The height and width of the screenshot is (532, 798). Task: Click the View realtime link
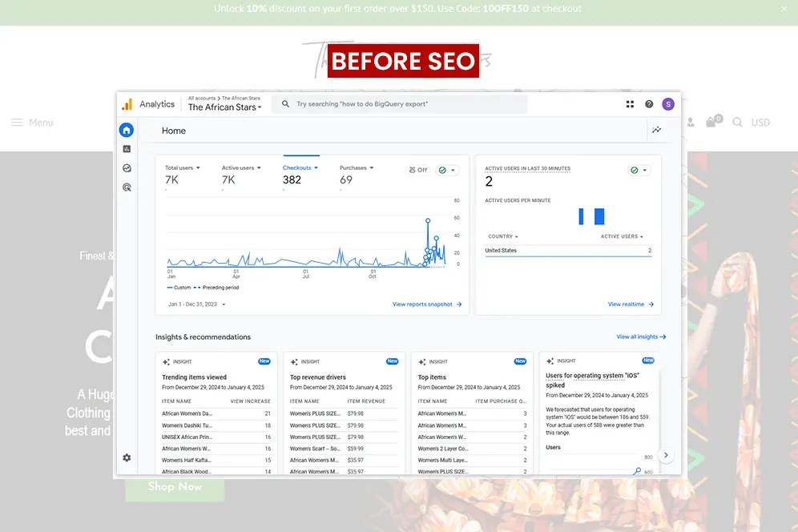[631, 304]
